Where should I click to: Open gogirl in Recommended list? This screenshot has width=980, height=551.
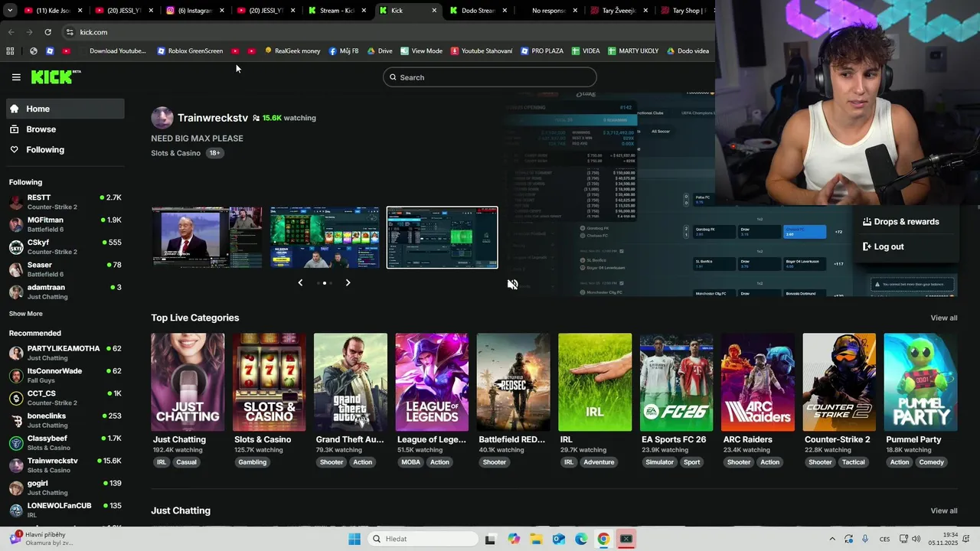click(65, 487)
